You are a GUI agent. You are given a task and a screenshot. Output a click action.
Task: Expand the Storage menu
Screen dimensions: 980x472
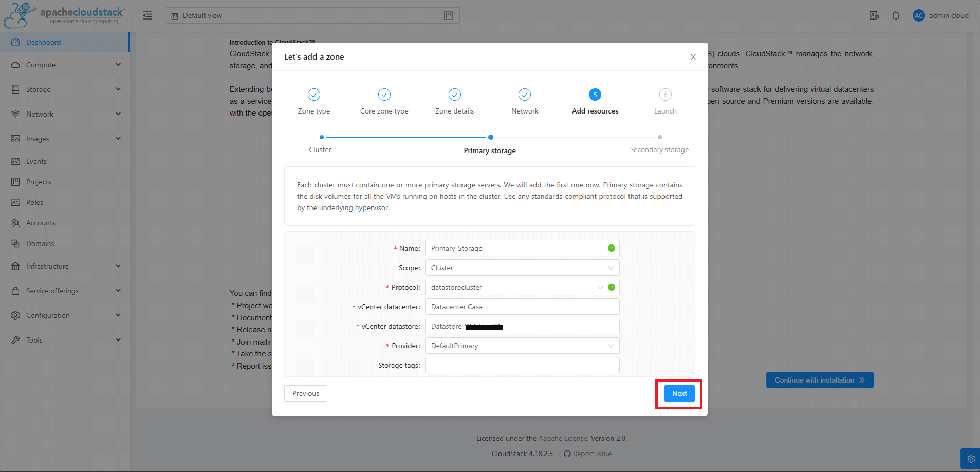click(x=65, y=89)
